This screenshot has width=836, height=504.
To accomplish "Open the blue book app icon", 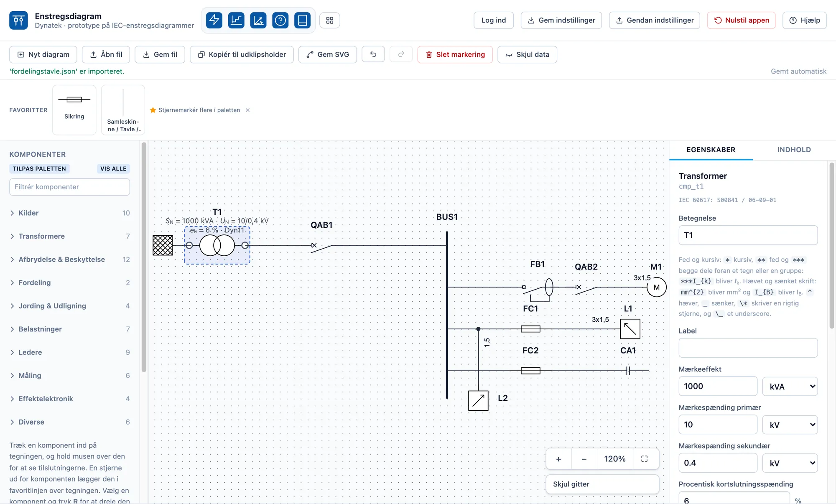I will (x=302, y=20).
